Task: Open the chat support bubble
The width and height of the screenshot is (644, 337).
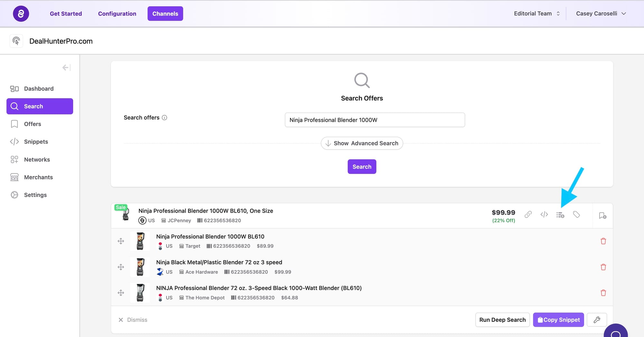Action: coord(616,331)
